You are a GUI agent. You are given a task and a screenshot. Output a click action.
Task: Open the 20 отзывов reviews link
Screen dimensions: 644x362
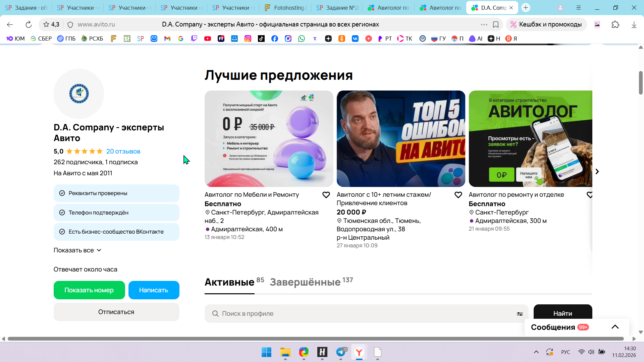click(123, 151)
